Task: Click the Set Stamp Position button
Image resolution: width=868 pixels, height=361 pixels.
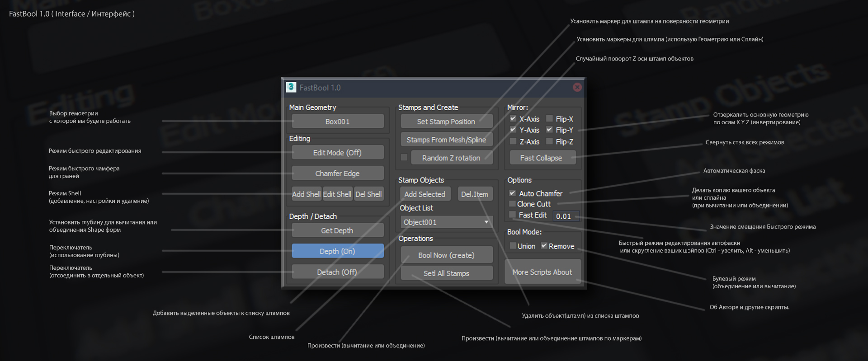Action: [446, 121]
